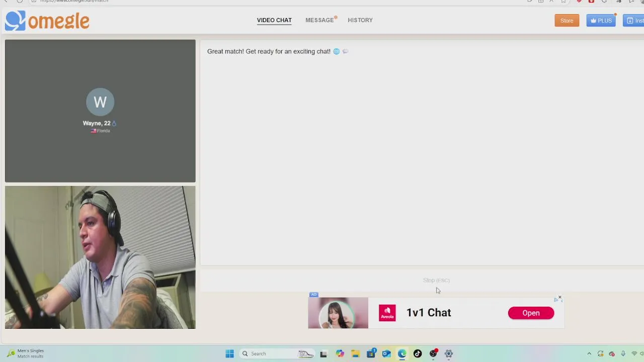Screen dimensions: 644x362
Task: Click the AdChoices info icon
Action: point(556,300)
